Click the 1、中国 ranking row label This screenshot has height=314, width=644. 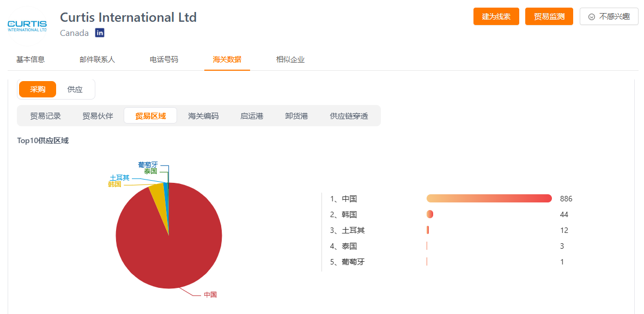(343, 199)
